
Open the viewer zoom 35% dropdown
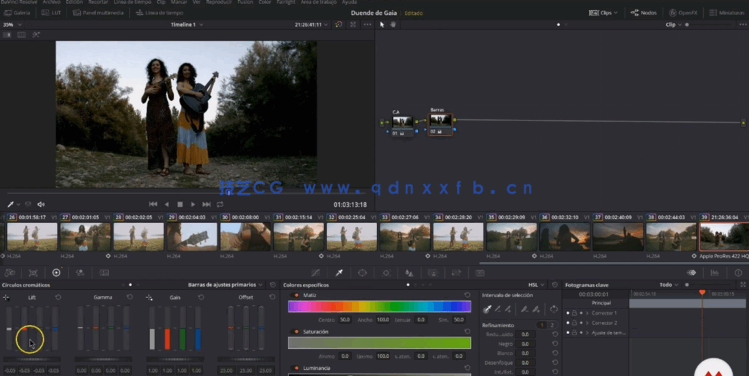pyautogui.click(x=12, y=24)
